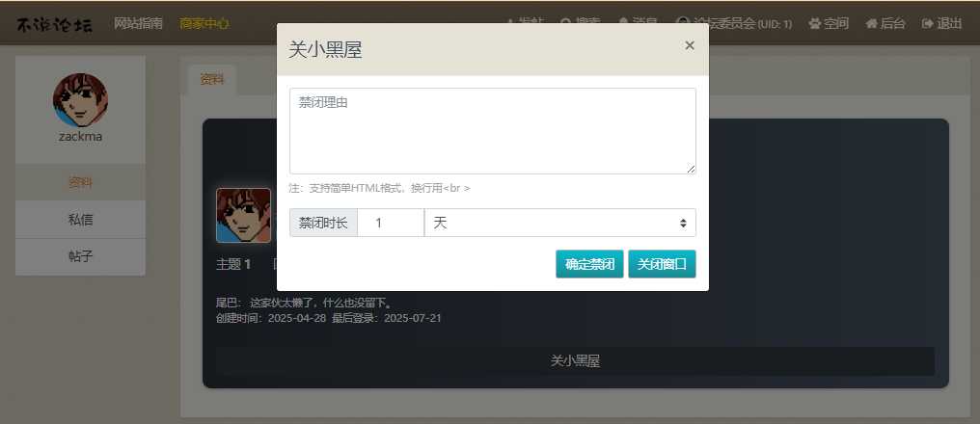Click the HTML format note under textarea
Screen dimensions: 980x424
(x=379, y=187)
